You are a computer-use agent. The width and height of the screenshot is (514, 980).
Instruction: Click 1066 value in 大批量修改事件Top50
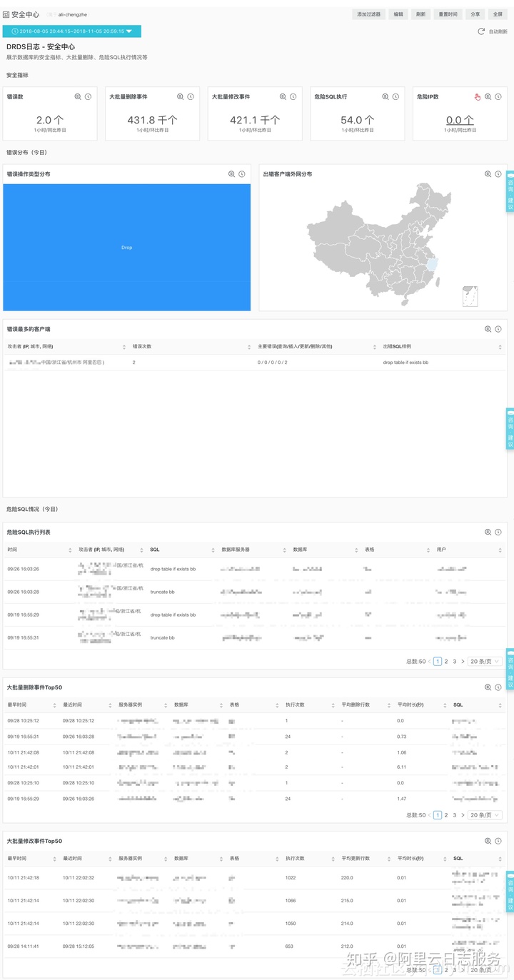tap(291, 901)
